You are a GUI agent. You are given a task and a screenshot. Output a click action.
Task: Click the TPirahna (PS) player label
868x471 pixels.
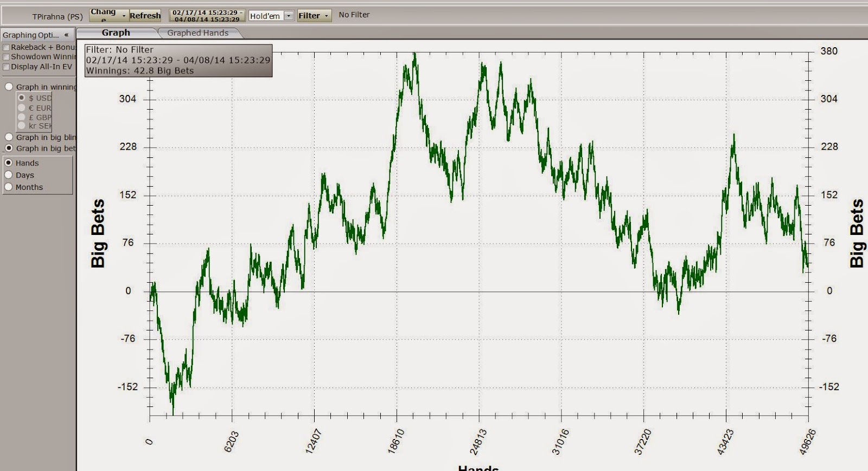[57, 16]
